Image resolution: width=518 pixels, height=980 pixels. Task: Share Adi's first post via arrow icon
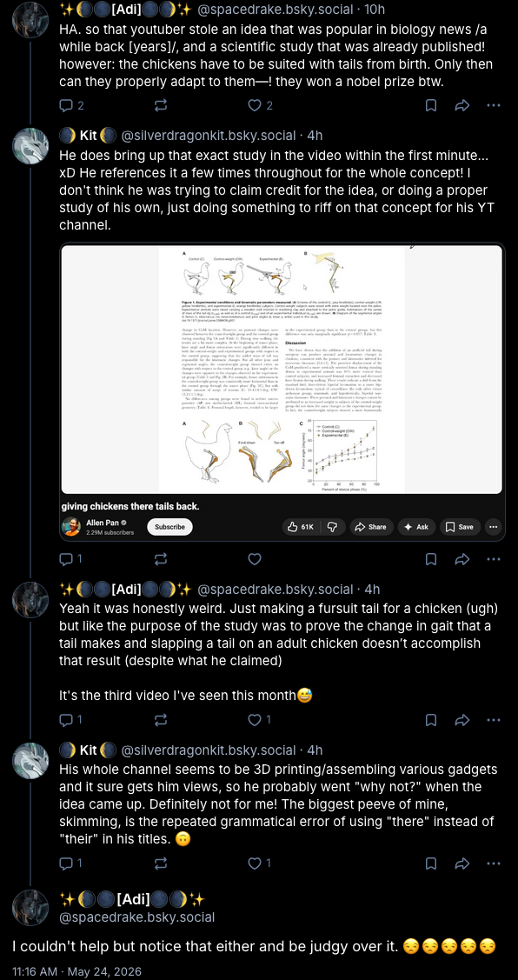[x=462, y=105]
